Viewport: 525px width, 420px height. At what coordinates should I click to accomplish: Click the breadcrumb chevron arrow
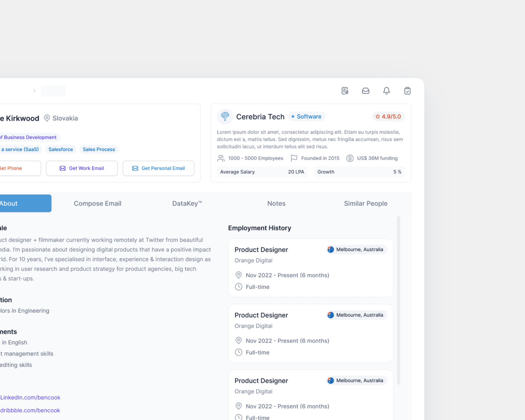pyautogui.click(x=34, y=91)
